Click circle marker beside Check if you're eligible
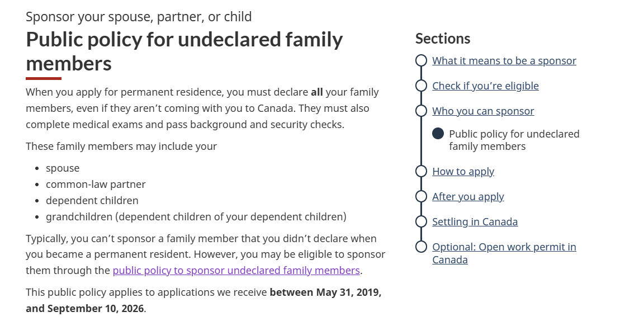 [421, 86]
